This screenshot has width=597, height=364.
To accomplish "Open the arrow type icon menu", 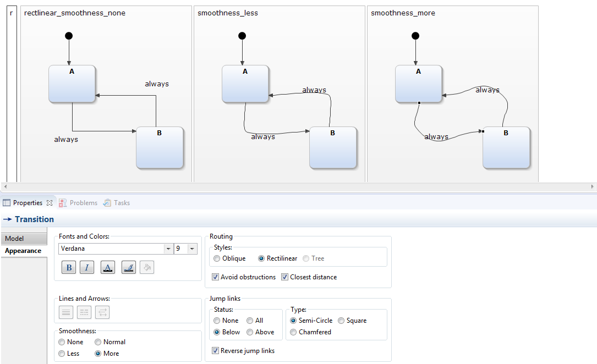I will pos(102,312).
